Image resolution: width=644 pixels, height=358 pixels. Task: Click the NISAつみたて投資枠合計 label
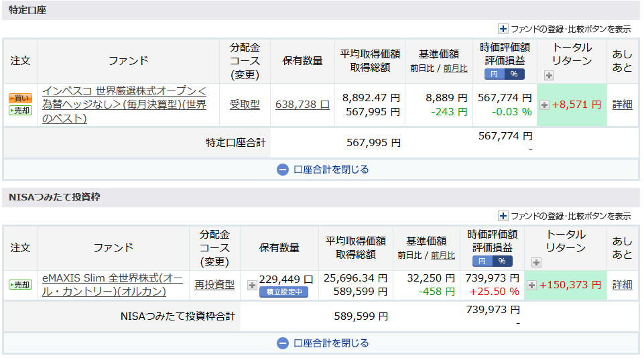(178, 316)
